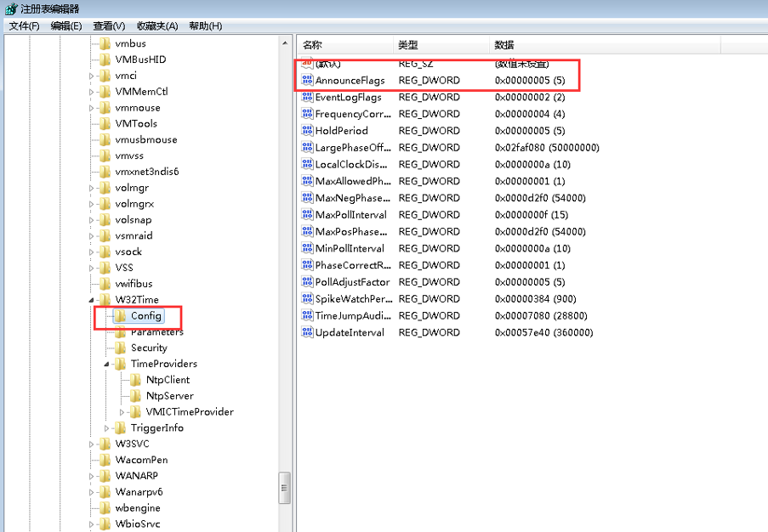768x532 pixels.
Task: Select the NtpServer tree item
Action: coord(169,396)
